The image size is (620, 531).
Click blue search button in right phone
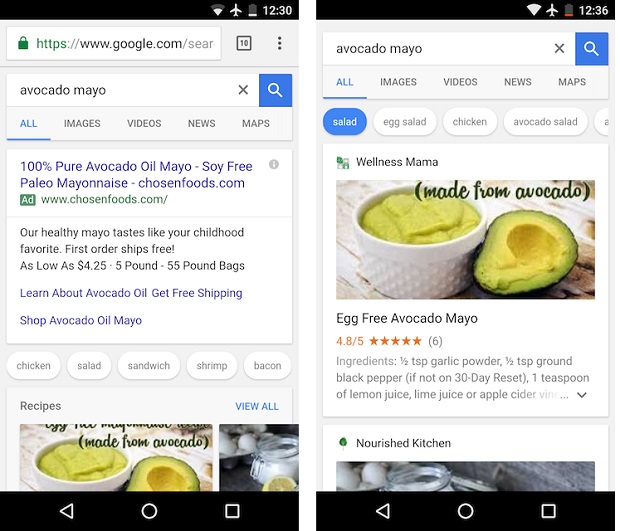pyautogui.click(x=591, y=49)
